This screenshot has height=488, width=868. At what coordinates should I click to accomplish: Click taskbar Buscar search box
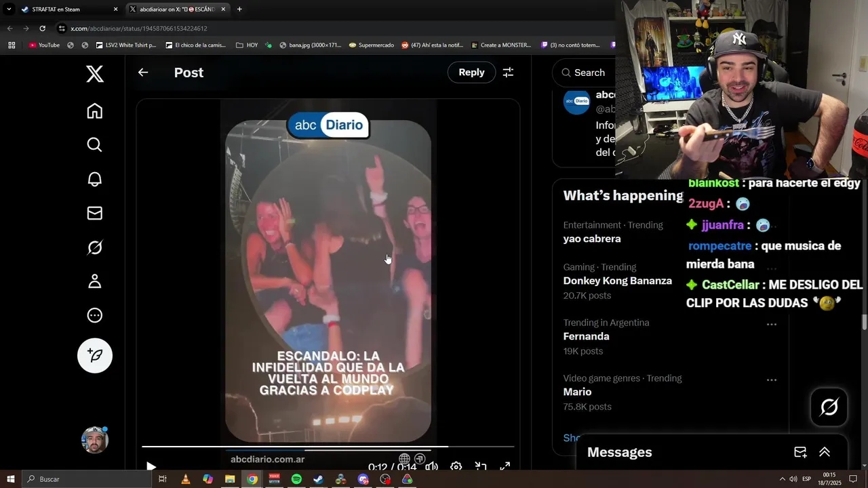[86, 479]
